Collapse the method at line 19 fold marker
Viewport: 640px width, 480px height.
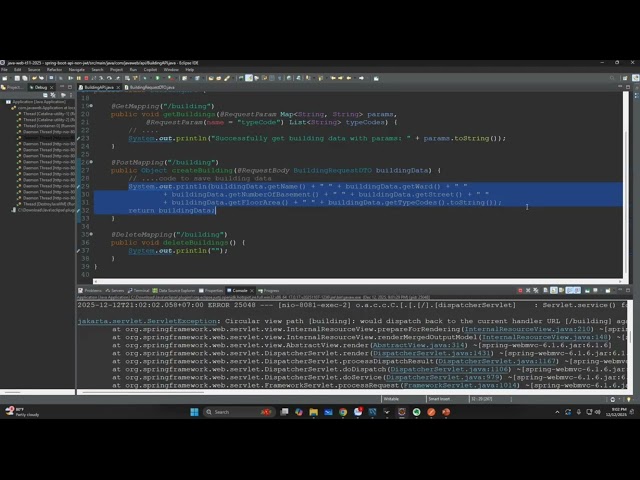click(91, 106)
